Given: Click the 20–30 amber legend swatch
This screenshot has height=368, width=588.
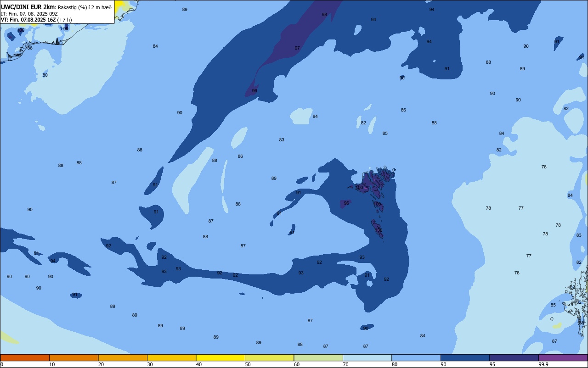Looking at the screenshot, I should 123,357.
